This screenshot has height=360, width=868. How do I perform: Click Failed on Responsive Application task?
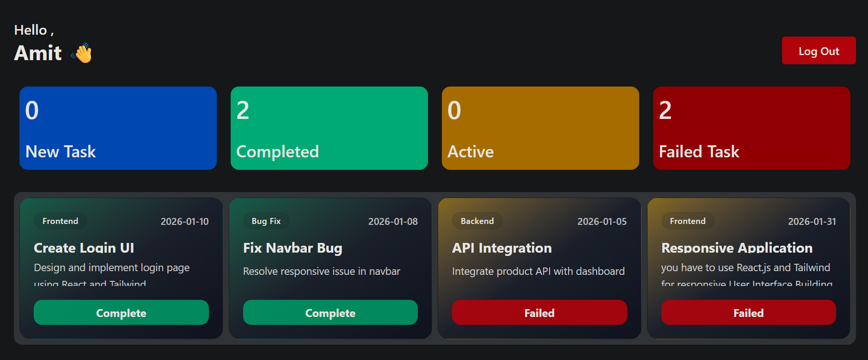[748, 313]
